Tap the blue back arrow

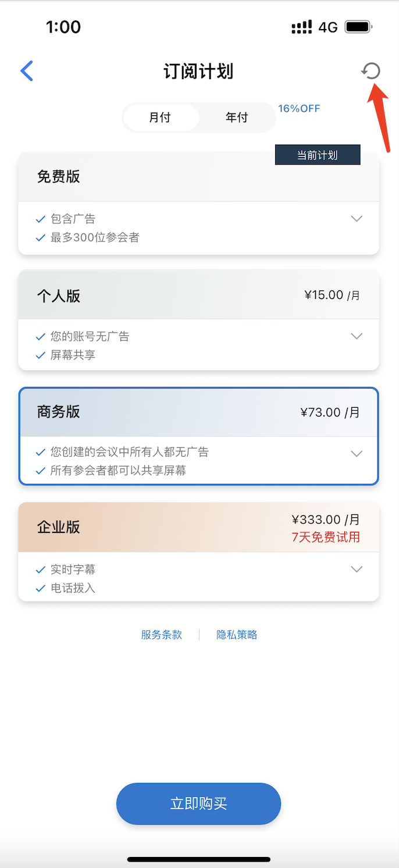(27, 71)
